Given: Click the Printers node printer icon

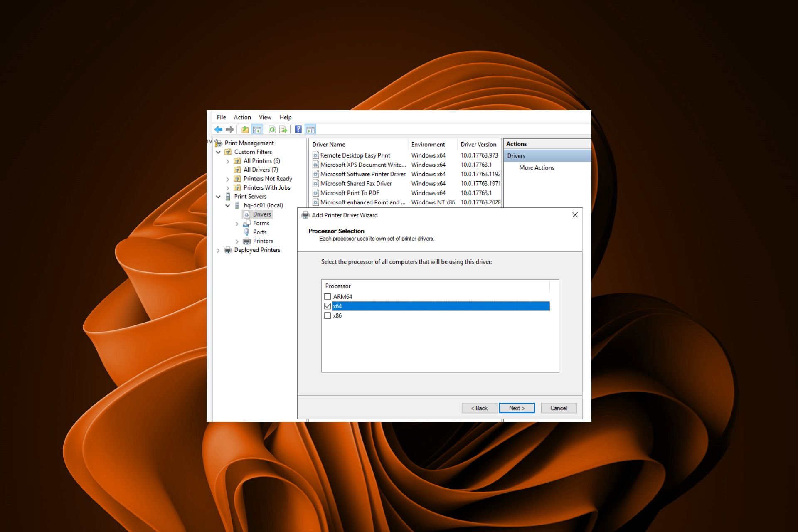Looking at the screenshot, I should coord(247,241).
